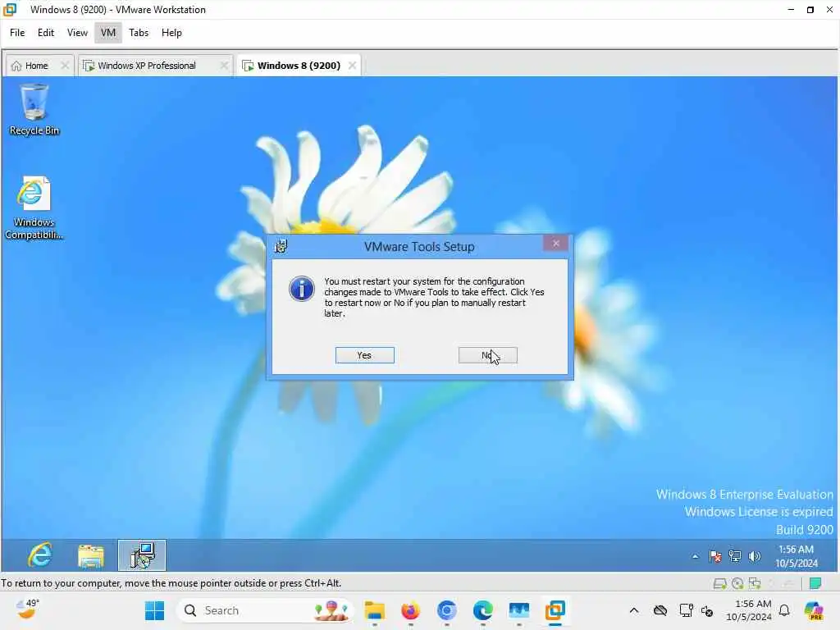
Task: Click VMware CD/DVD drive status icon
Action: pos(737,583)
